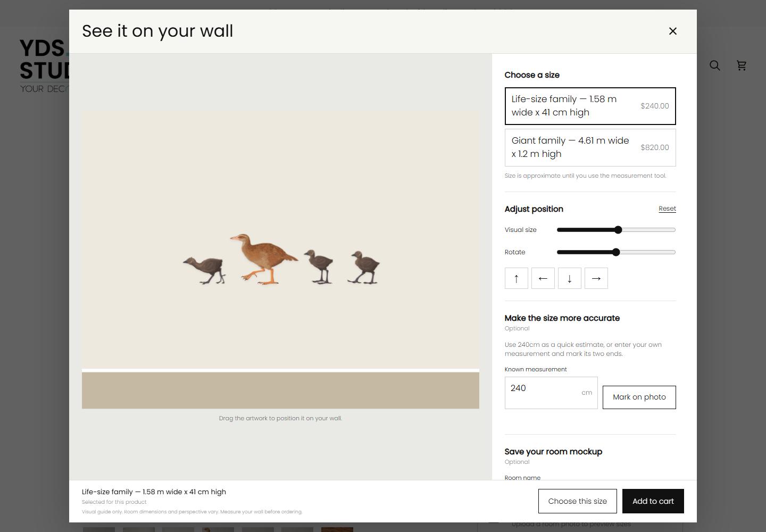766x532 pixels.
Task: Click the Add to cart button
Action: click(653, 501)
